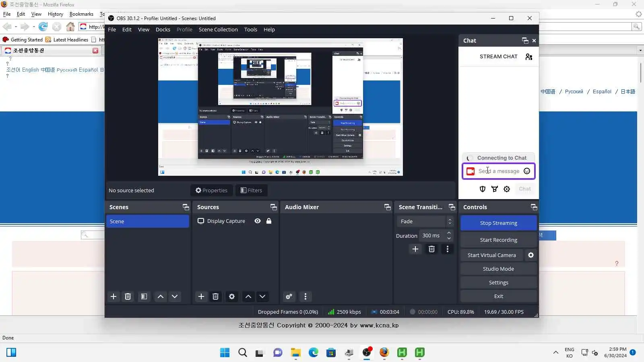This screenshot has width=644, height=362.
Task: Open channel points trophy icon in chat
Action: tap(495, 189)
